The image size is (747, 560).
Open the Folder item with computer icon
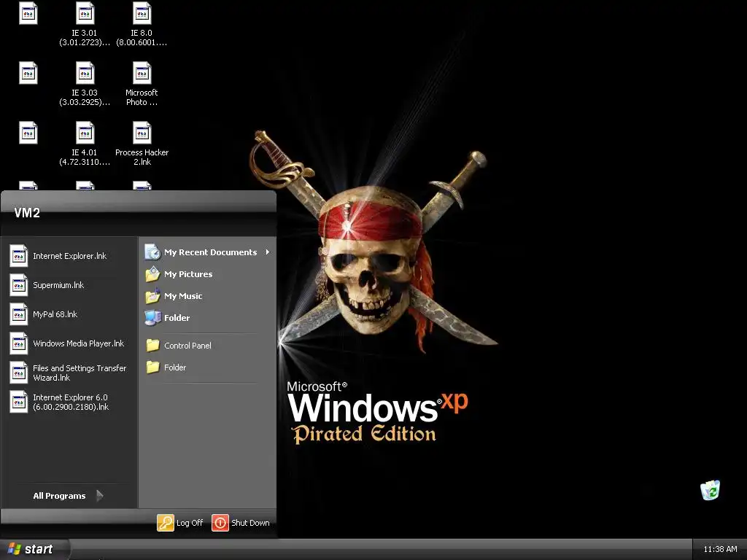208,318
